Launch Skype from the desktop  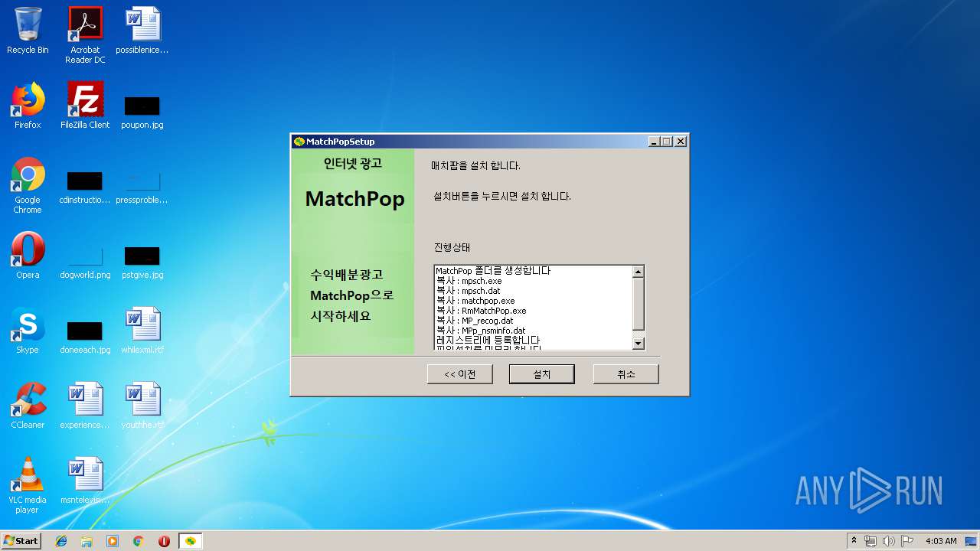(28, 331)
